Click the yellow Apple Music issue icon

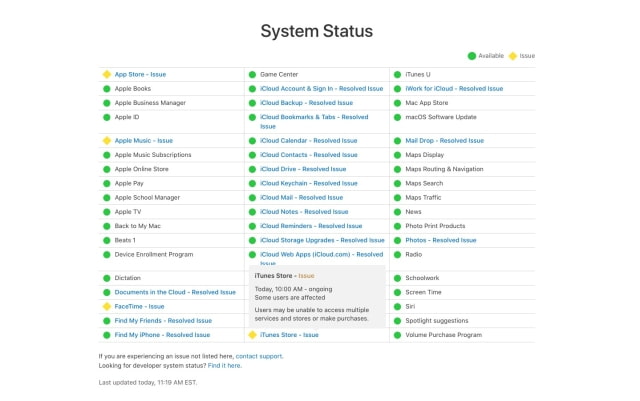(106, 141)
